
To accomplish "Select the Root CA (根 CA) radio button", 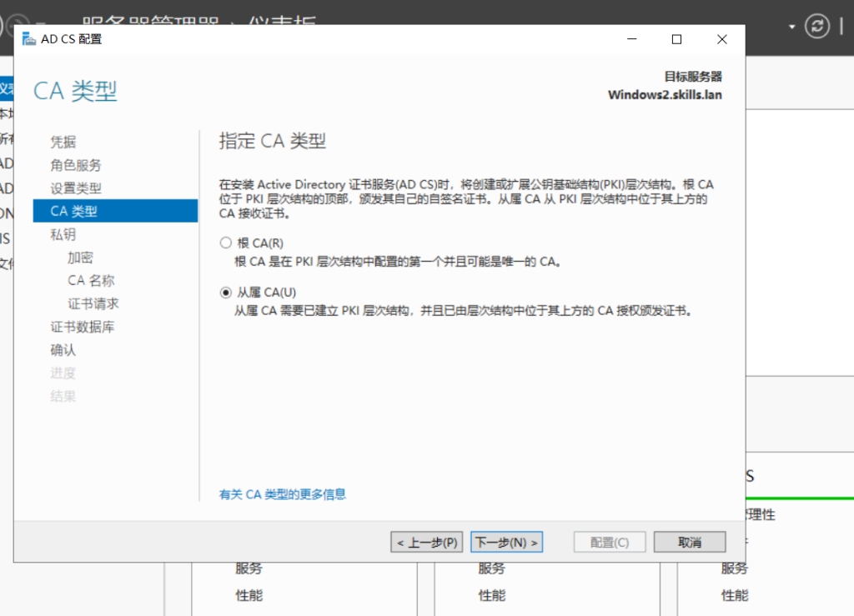I will click(225, 243).
